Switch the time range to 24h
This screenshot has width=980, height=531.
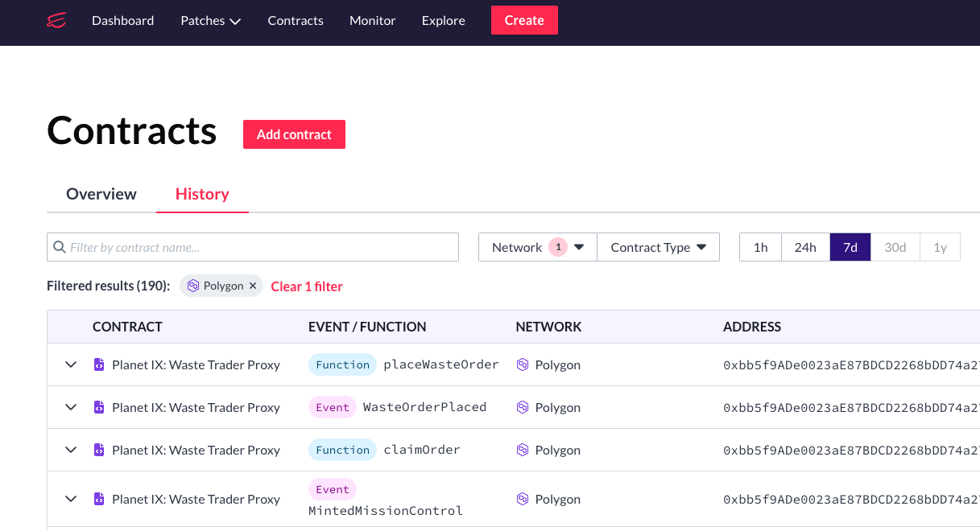(805, 247)
